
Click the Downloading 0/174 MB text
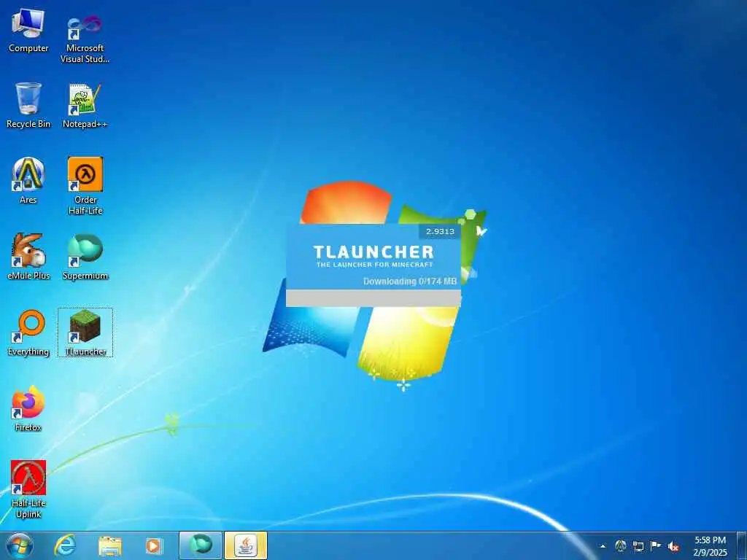pos(410,281)
